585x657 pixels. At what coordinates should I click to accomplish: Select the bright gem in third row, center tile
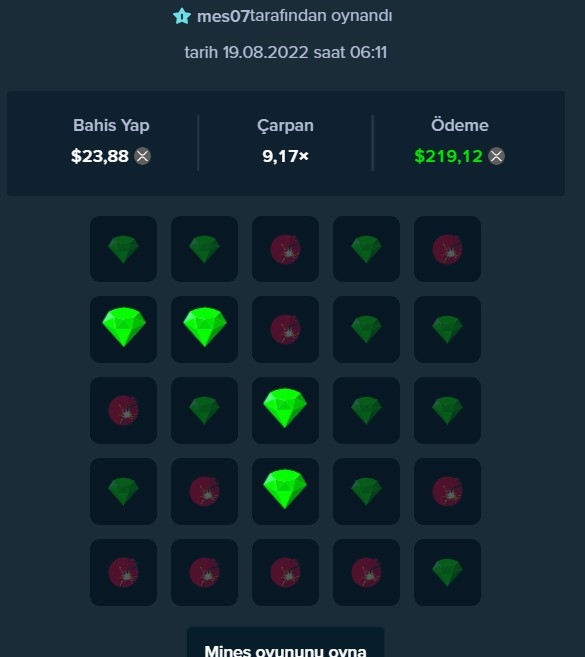285,410
